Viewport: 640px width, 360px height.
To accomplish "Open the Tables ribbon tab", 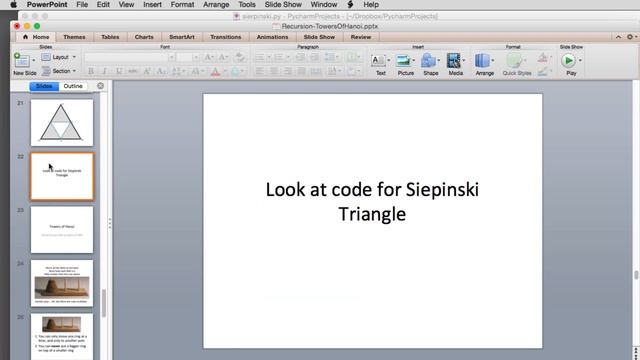I will [110, 37].
